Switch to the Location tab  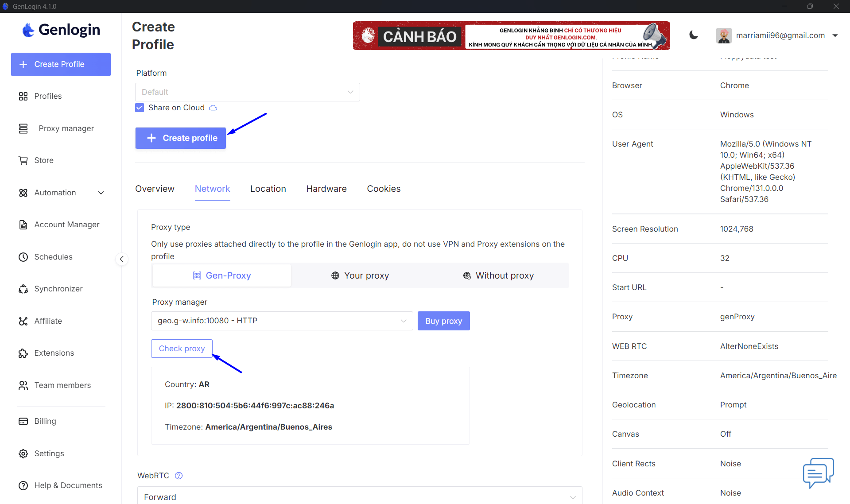268,189
